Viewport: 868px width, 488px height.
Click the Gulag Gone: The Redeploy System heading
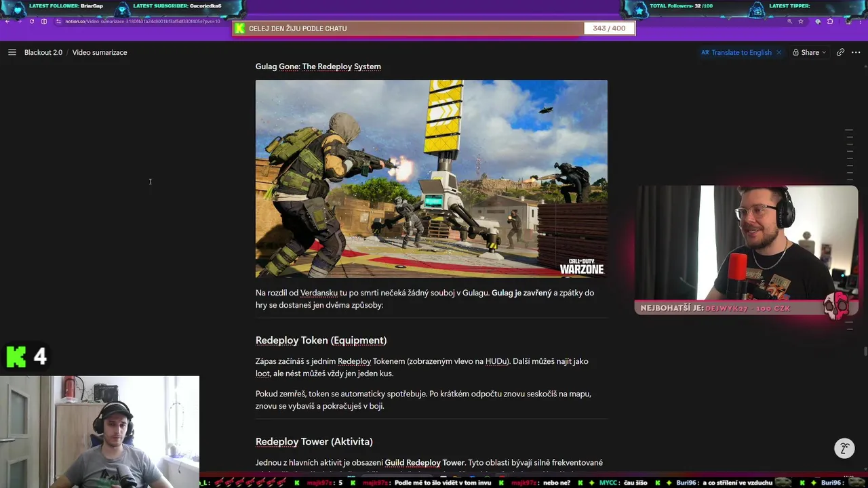click(318, 66)
